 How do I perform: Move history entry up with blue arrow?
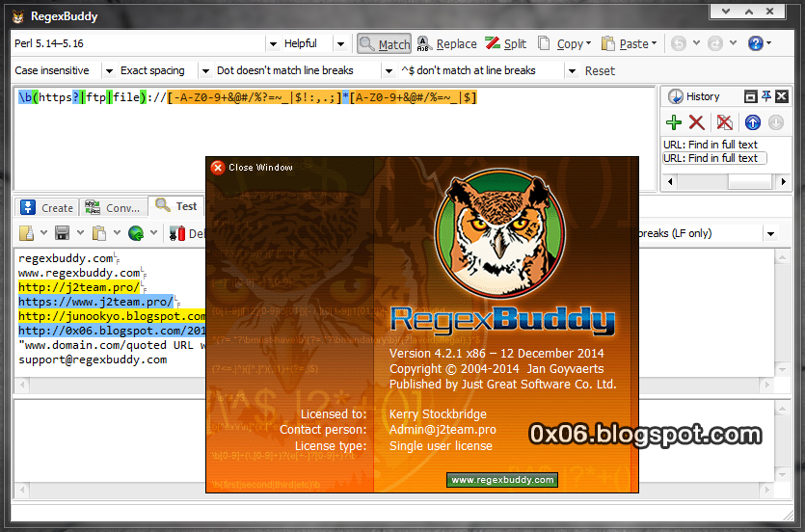tap(753, 122)
